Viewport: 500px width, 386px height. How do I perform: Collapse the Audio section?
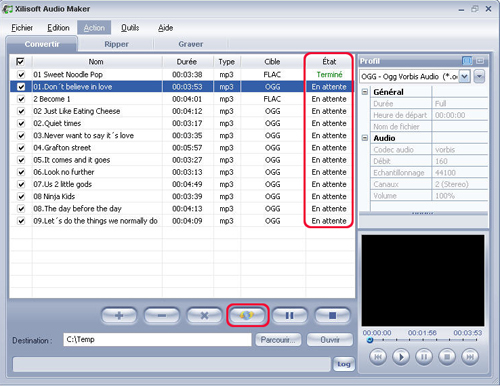point(365,138)
